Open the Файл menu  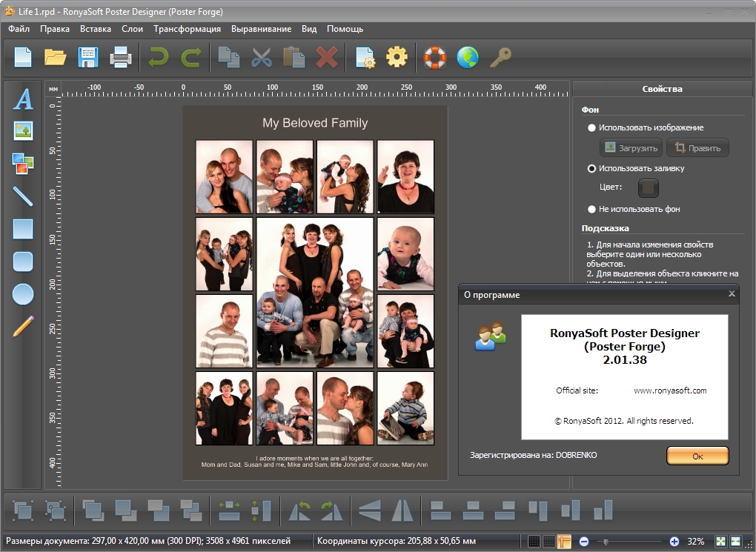(x=19, y=29)
